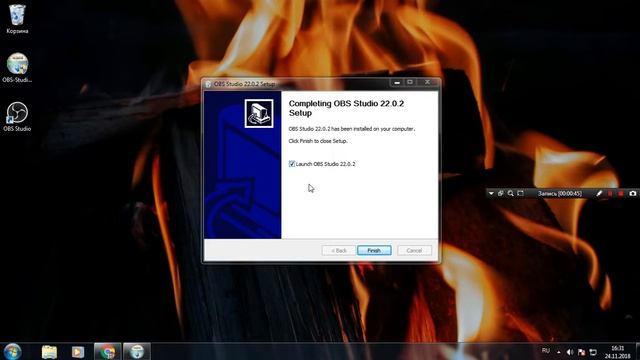This screenshot has height=360, width=640.
Task: Click the Setup title bar icon
Action: coord(208,84)
